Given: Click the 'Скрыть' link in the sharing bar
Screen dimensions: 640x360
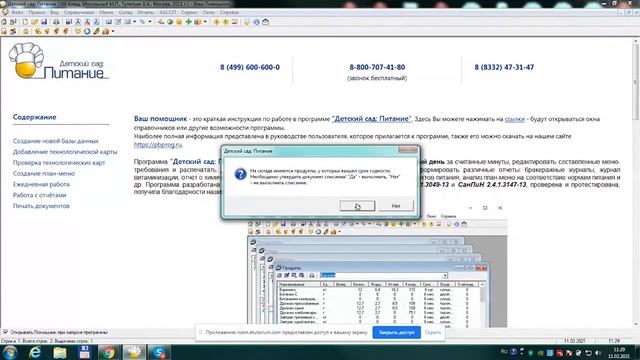Looking at the screenshot, I should [x=433, y=332].
